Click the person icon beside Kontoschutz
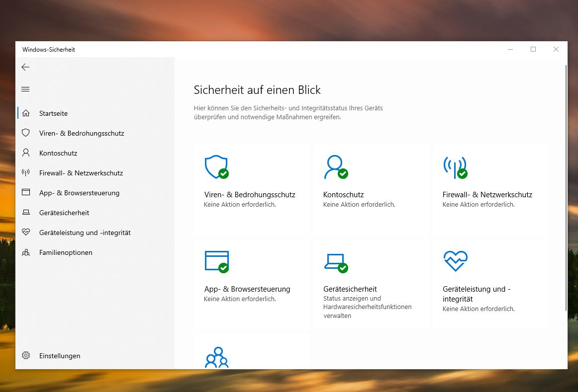 coord(26,153)
